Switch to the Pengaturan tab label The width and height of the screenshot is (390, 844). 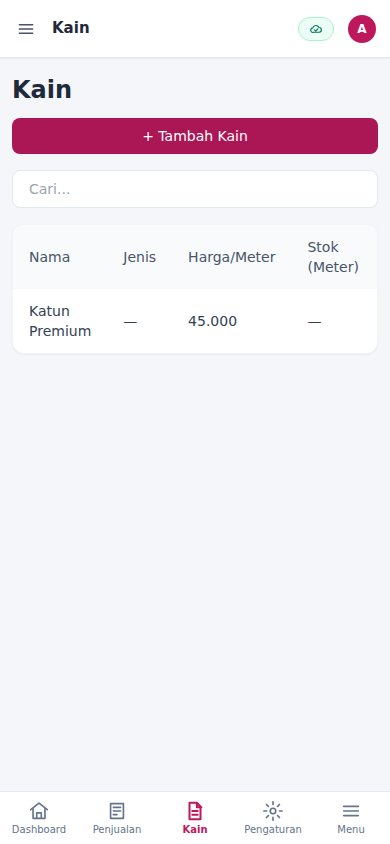tap(273, 829)
